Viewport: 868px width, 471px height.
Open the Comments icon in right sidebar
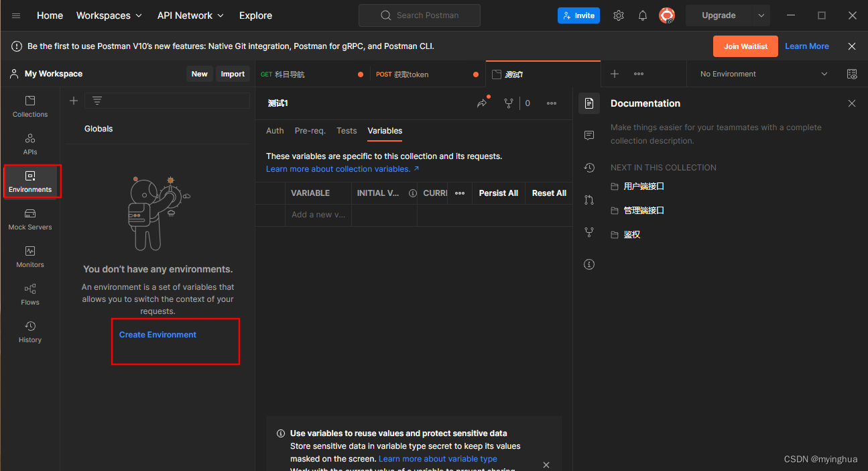(x=589, y=136)
